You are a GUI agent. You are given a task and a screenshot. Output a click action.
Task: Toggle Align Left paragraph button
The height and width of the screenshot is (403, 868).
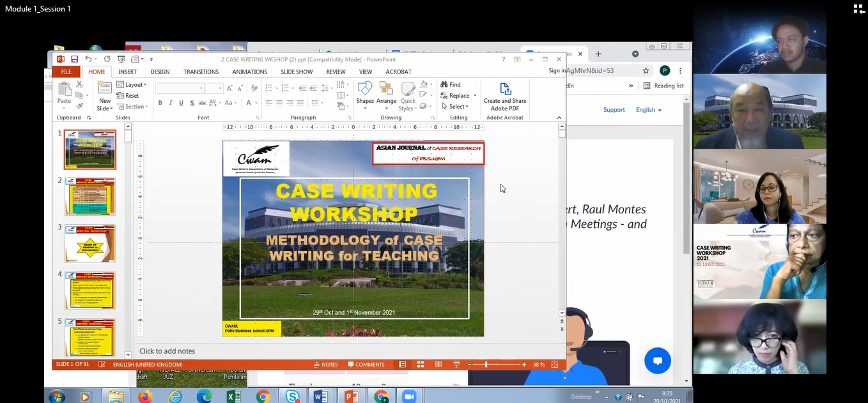[269, 103]
